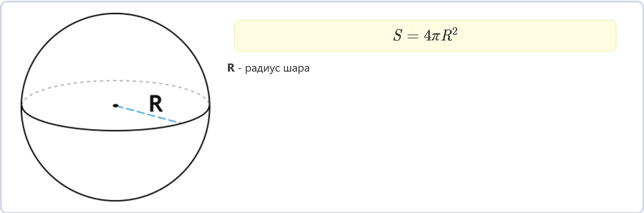Viewport: 644px width, 213px height.
Task: Click the gray dashed back arc of the equator
Action: [115, 81]
